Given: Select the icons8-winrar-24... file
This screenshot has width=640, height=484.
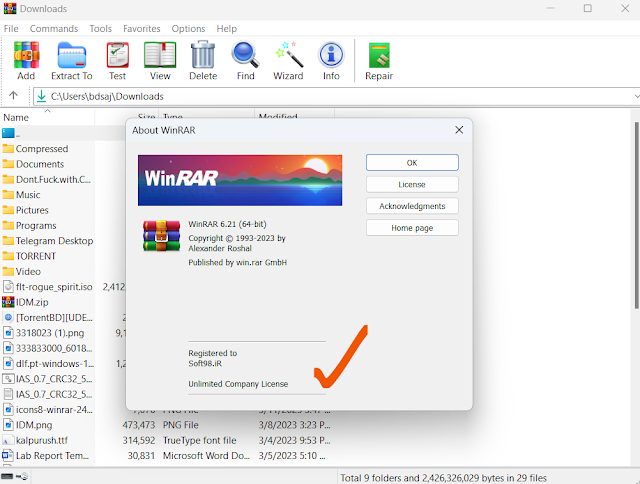Looking at the screenshot, I should [48, 409].
